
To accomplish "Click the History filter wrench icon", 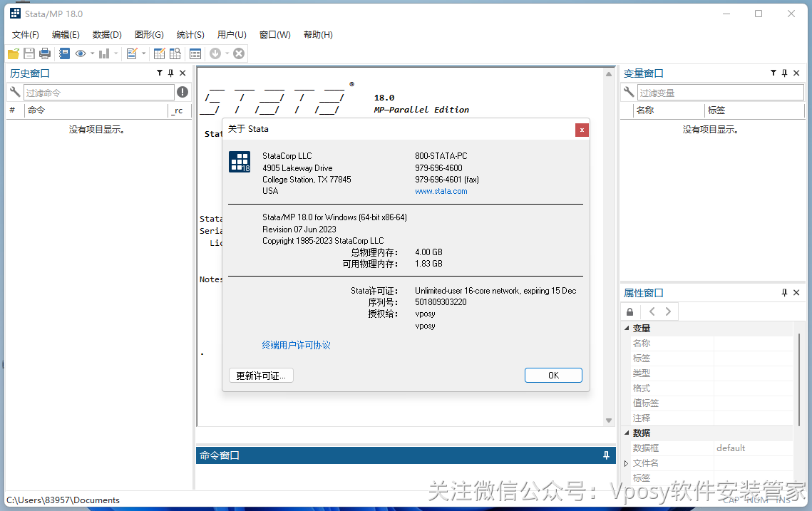I will click(x=15, y=92).
